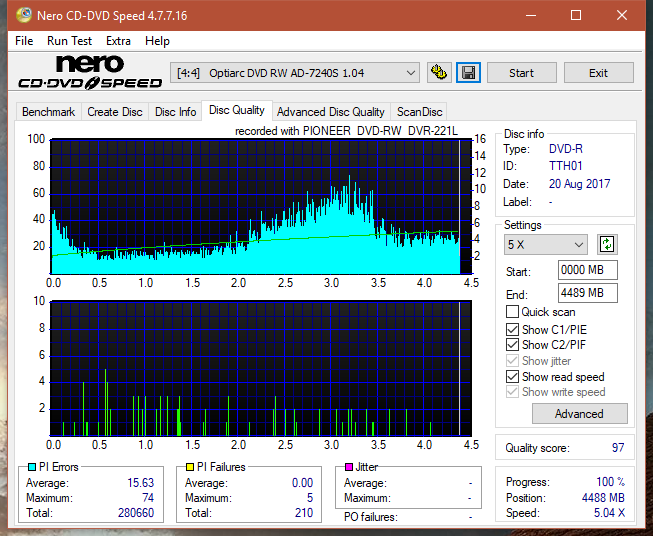
Task: Click the End position 4489 MB field
Action: pos(587,293)
